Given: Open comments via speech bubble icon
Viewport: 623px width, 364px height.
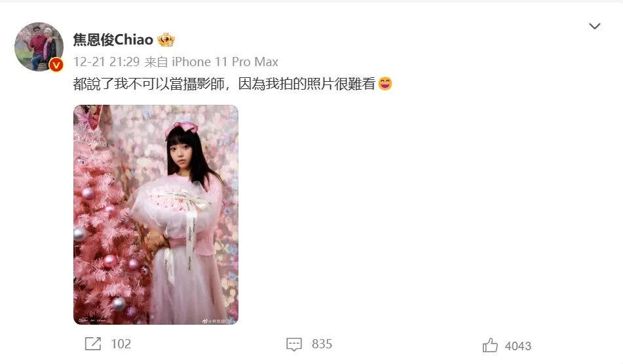Looking at the screenshot, I should [x=294, y=344].
